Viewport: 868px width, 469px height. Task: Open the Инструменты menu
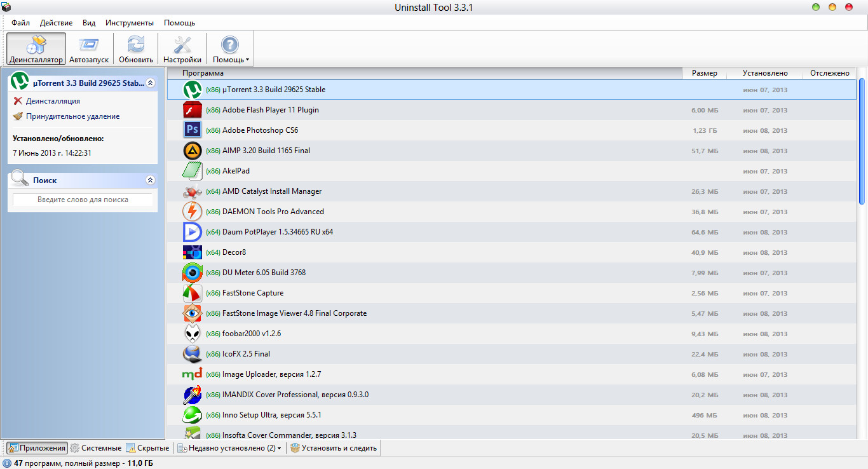(130, 23)
